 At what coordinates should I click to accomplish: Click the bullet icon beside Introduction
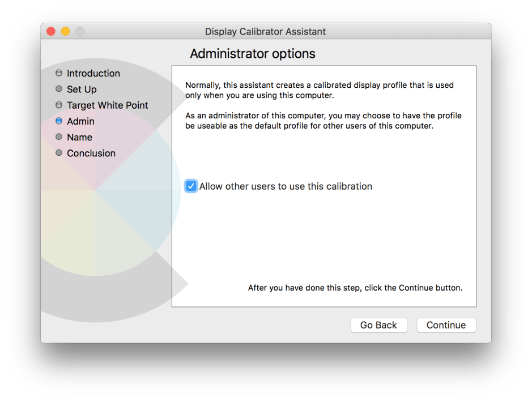(x=59, y=73)
